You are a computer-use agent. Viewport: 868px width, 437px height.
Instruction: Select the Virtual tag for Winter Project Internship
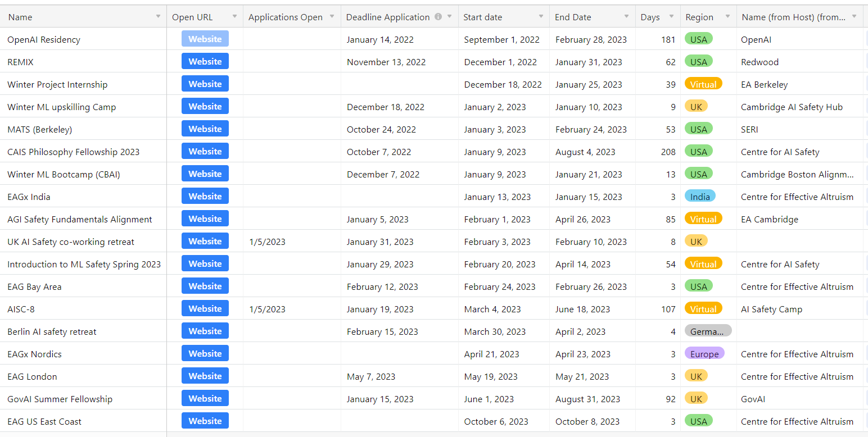click(703, 84)
